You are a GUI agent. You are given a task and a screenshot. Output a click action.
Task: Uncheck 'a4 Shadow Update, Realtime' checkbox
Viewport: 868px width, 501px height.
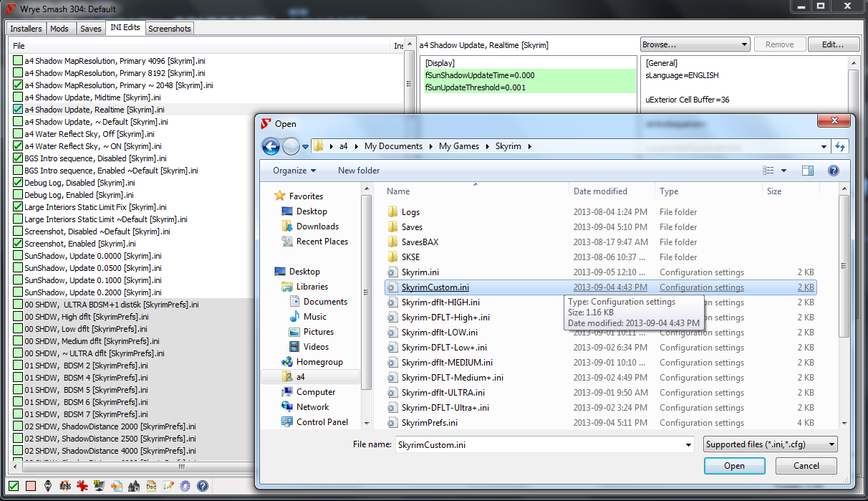pyautogui.click(x=18, y=110)
